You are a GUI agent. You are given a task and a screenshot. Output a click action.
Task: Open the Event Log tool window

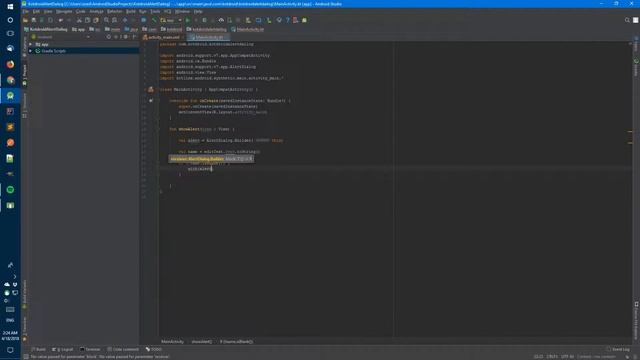click(x=618, y=349)
